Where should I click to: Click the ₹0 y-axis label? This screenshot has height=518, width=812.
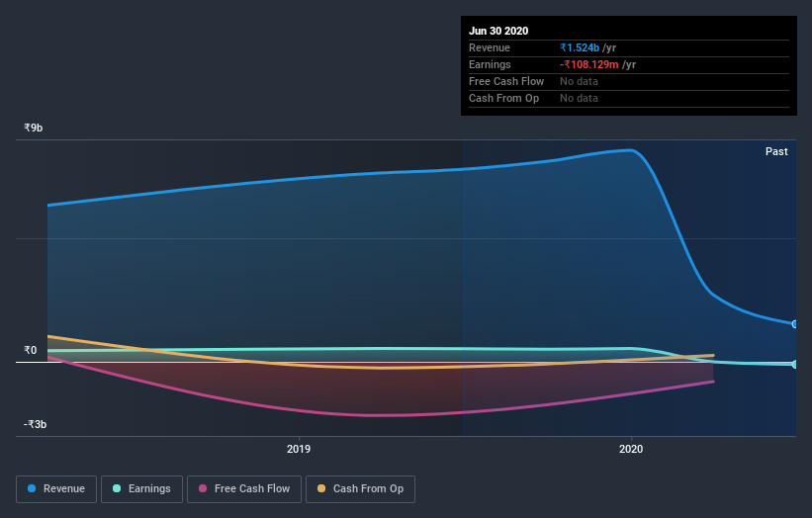[31, 350]
